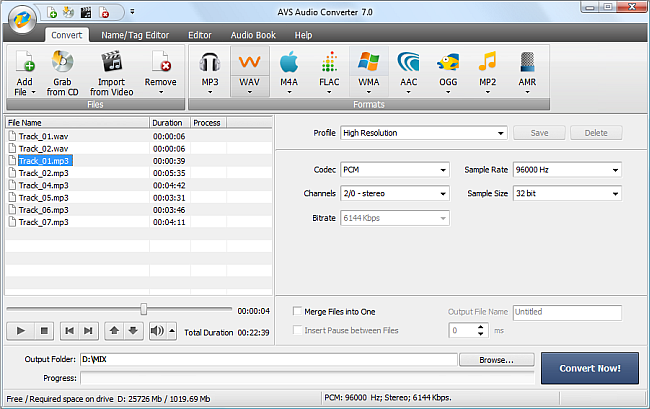The width and height of the screenshot is (650, 409).
Task: Click the quick-access Add File icon
Action: point(52,13)
